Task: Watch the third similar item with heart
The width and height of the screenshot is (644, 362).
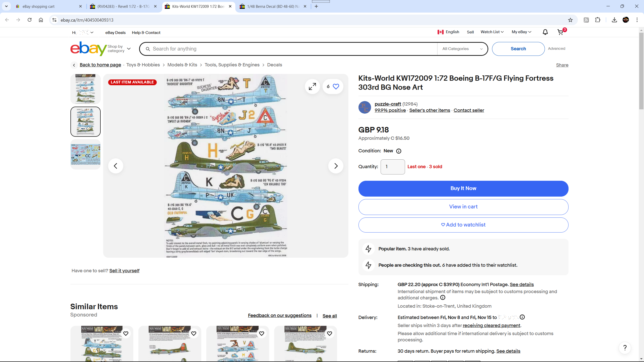Action: (x=262, y=334)
